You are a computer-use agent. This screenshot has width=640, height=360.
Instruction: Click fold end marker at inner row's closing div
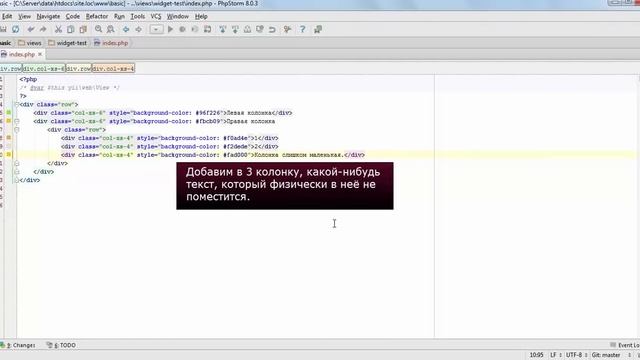click(17, 163)
